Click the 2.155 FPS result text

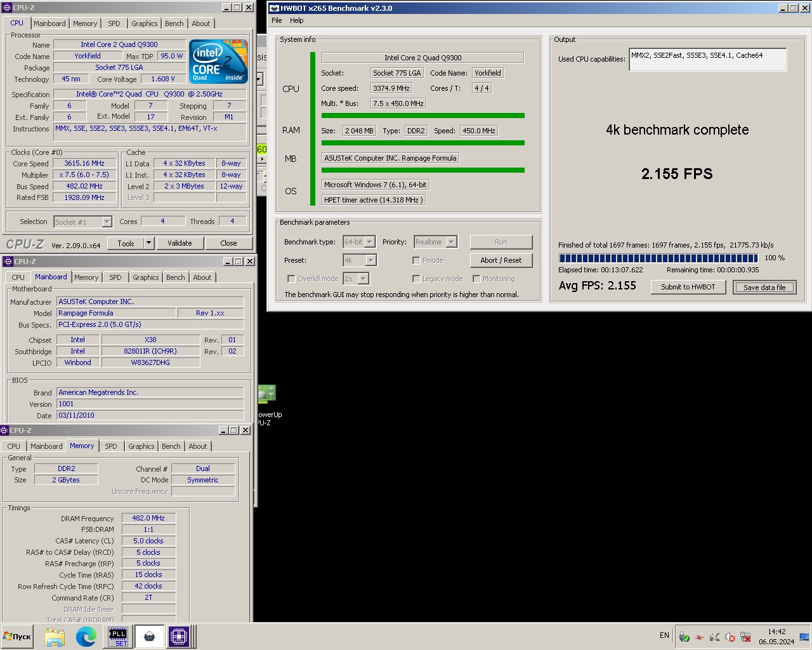[x=677, y=174]
